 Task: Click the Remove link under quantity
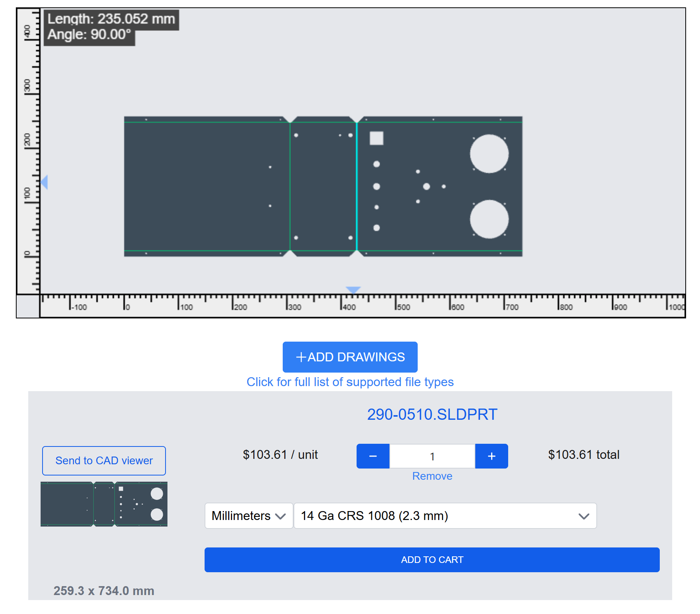(432, 476)
